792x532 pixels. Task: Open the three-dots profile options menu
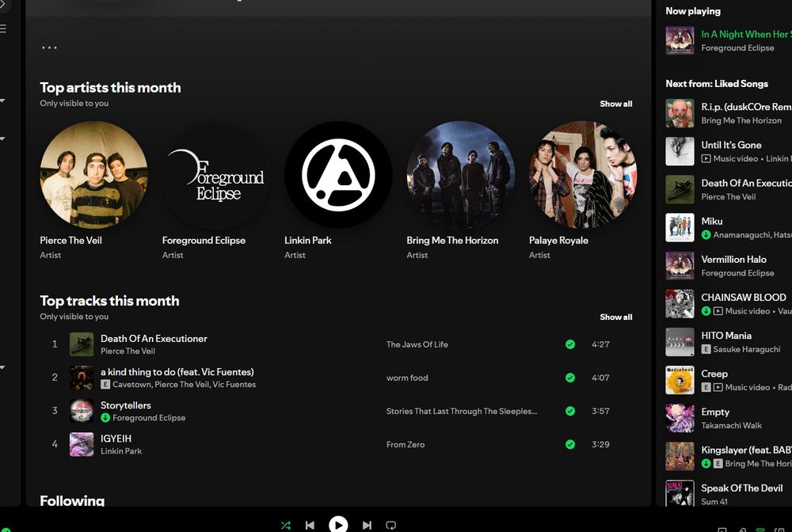pos(49,47)
